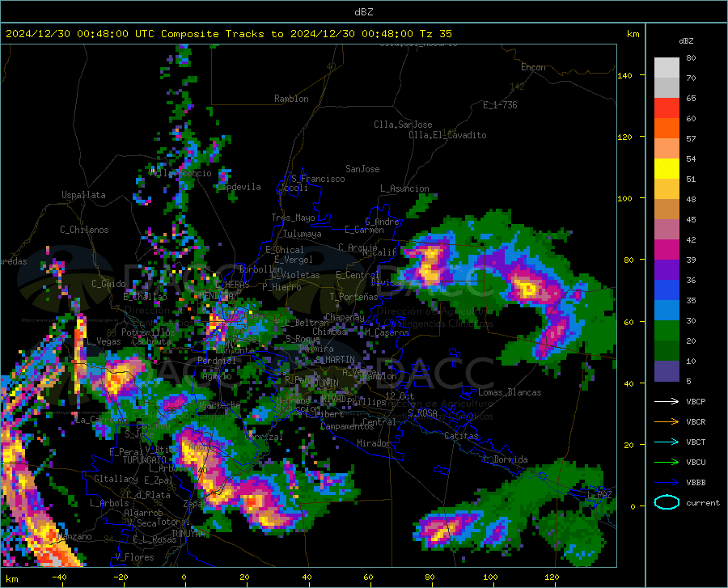Click the '100' tick on right km axis
The image size is (728, 588).
624,198
